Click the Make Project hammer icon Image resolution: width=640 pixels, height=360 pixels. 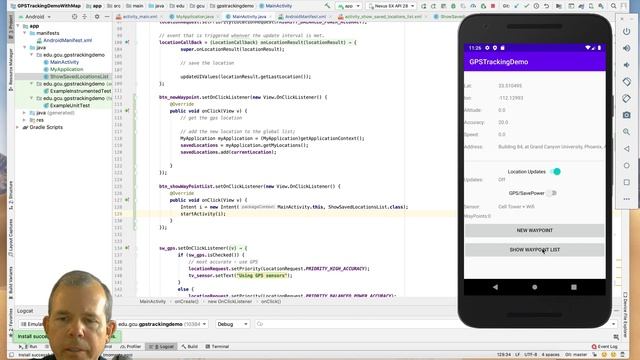click(x=327, y=6)
